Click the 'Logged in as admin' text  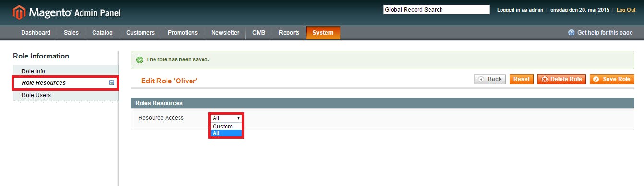coord(520,10)
